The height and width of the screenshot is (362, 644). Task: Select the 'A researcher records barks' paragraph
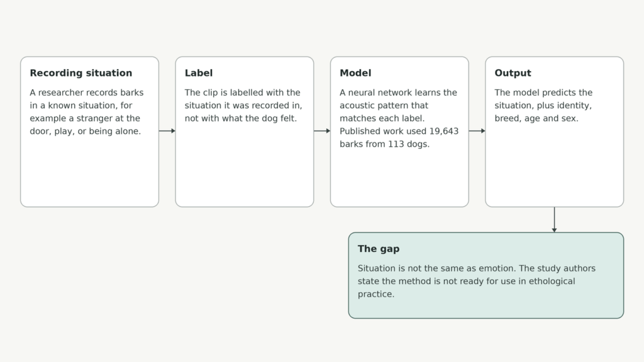87,112
